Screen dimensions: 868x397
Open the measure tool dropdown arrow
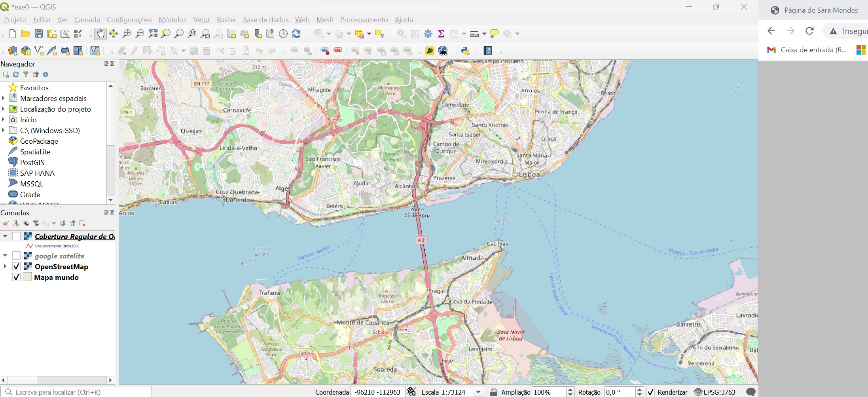coord(484,34)
